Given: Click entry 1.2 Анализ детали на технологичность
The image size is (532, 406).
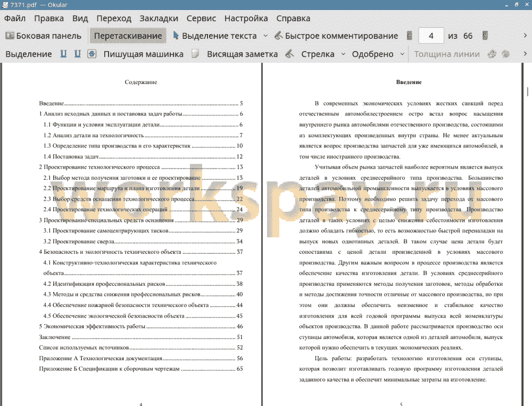Looking at the screenshot, I should click(143, 135).
